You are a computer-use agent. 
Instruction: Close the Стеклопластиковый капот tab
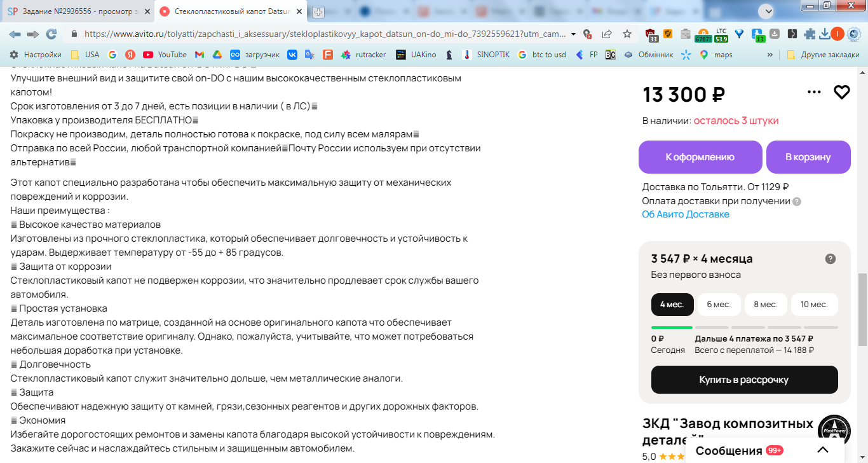click(x=298, y=11)
